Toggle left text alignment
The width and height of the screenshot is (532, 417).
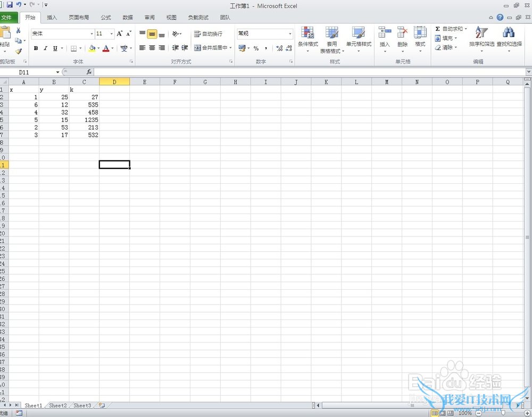(143, 48)
